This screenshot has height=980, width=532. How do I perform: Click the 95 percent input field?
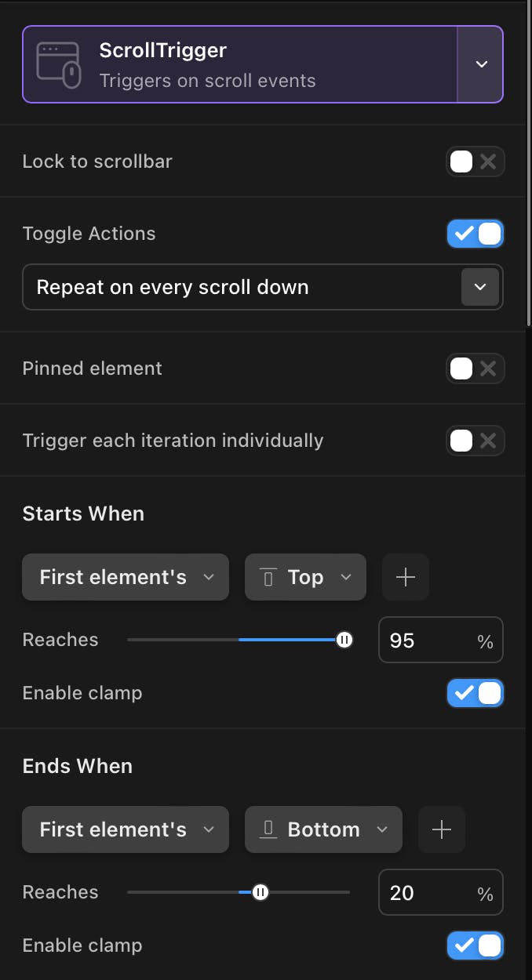click(428, 641)
